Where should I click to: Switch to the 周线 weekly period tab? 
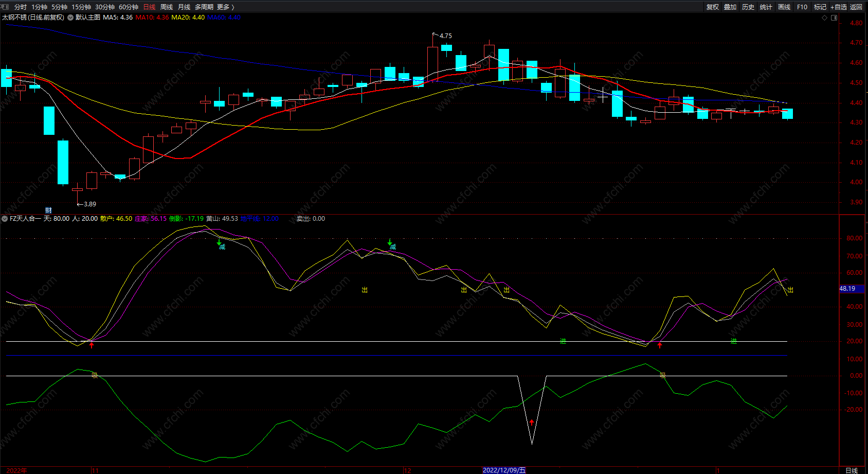pyautogui.click(x=167, y=7)
